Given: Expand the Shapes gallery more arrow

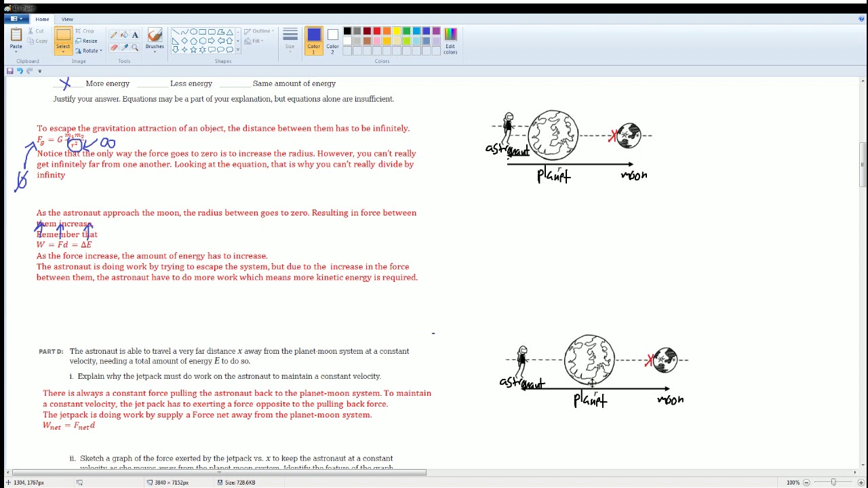Looking at the screenshot, I should [238, 49].
